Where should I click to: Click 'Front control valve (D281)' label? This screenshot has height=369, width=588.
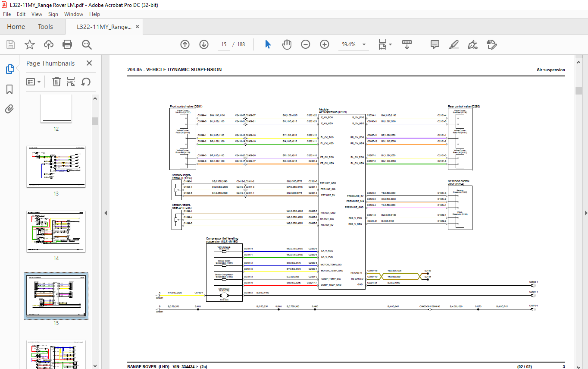point(186,106)
